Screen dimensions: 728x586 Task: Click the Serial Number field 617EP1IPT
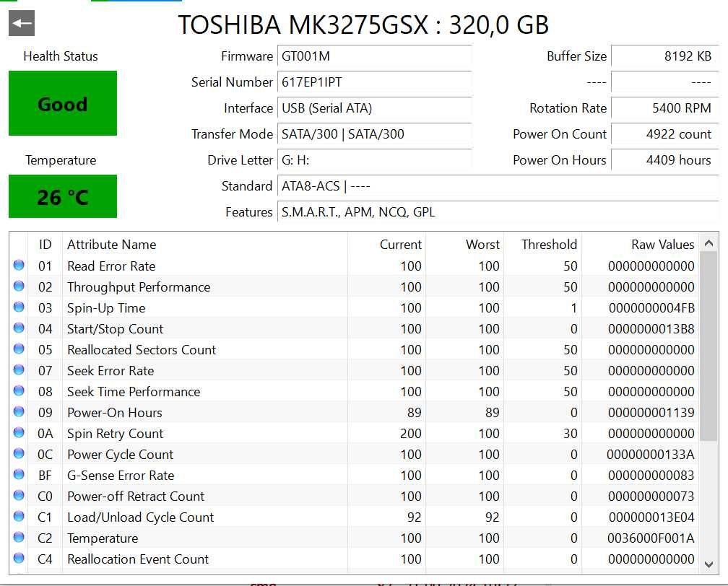point(375,82)
